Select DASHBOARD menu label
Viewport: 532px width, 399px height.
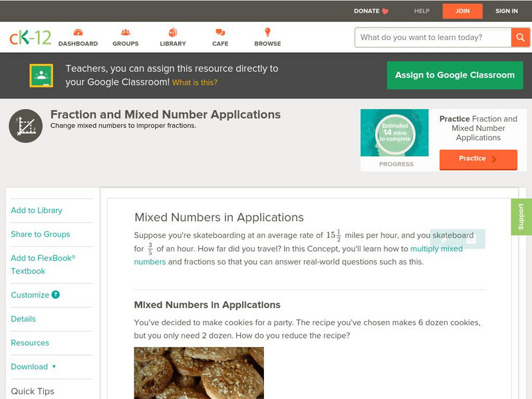coord(78,43)
